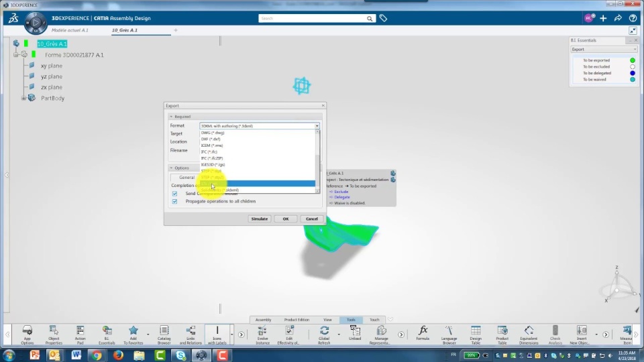Collapse the Forme 3D00021877 A.1 node

16,54
